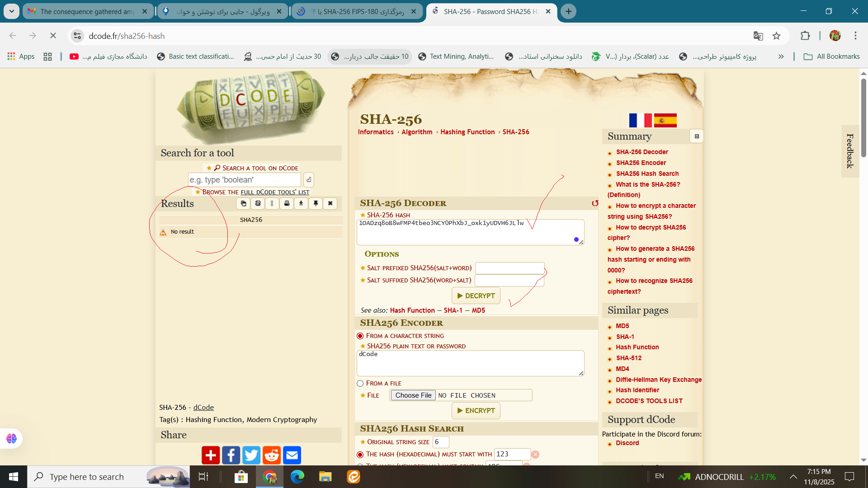Open the tab search dropdown arrow

11,11
